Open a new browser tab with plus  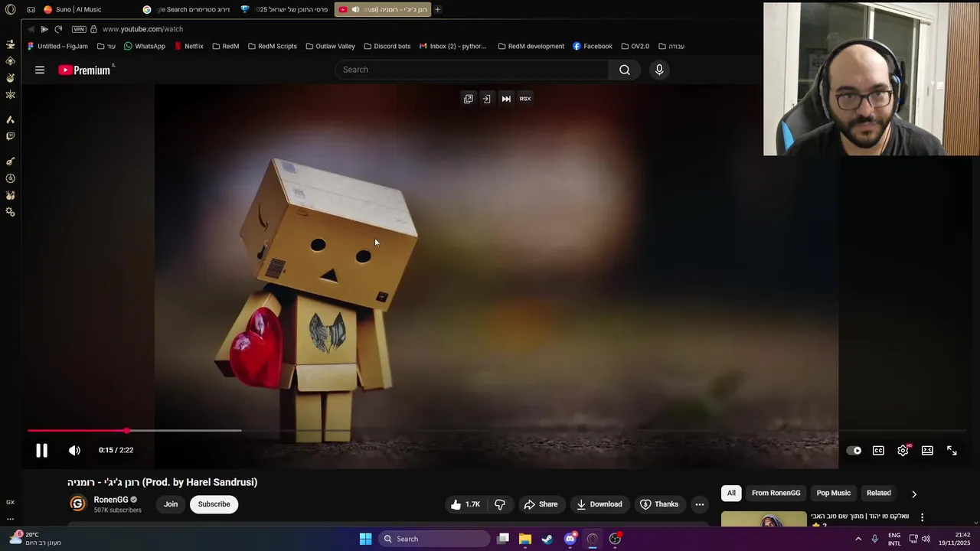point(437,9)
